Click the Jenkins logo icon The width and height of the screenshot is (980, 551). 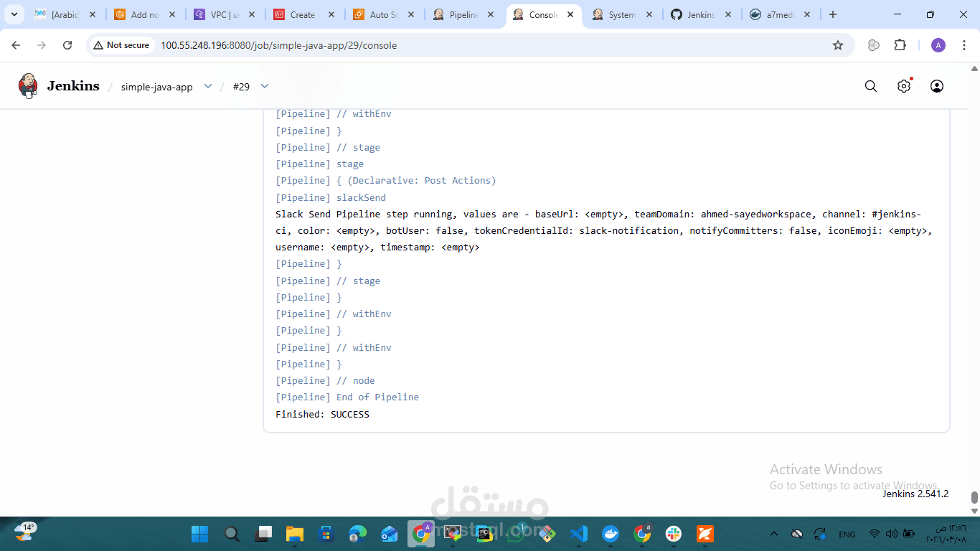click(28, 86)
